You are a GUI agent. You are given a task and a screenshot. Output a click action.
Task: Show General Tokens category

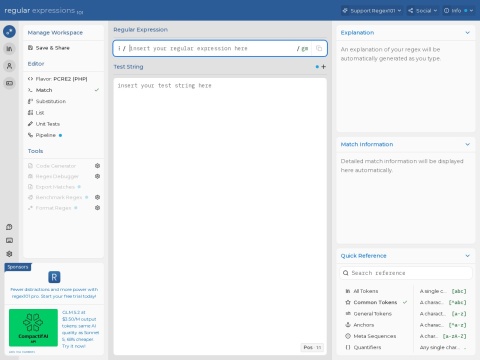(x=376, y=314)
